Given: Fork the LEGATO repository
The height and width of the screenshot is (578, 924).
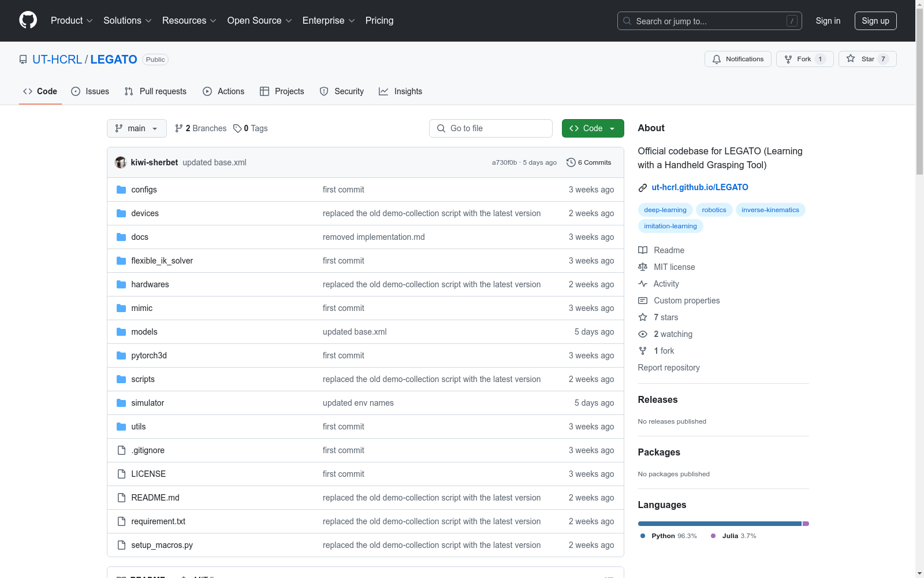Looking at the screenshot, I should point(804,59).
